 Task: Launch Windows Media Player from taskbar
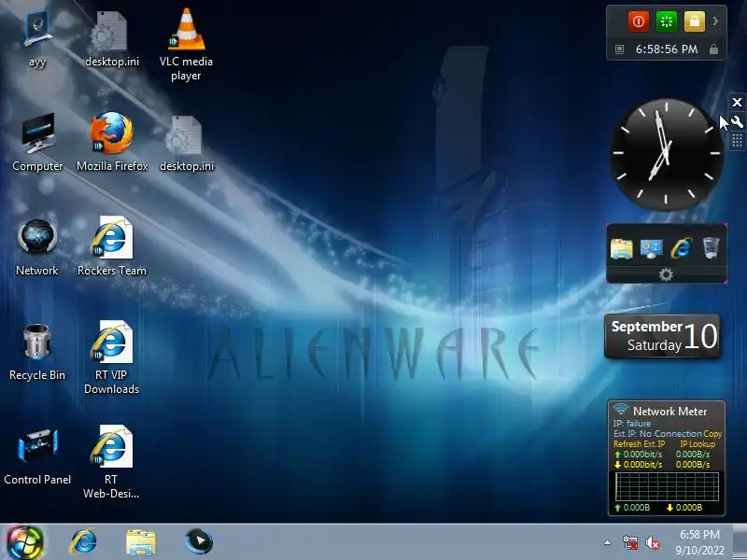pyautogui.click(x=199, y=541)
